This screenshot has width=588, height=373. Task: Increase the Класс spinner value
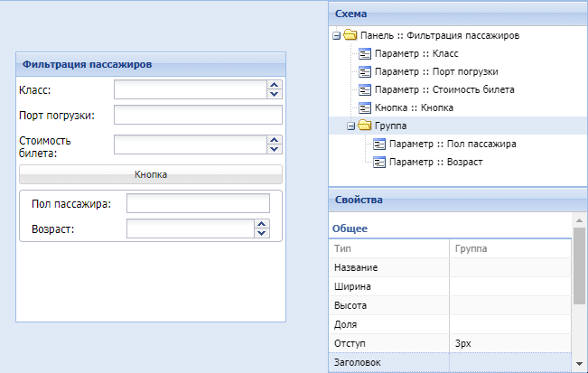(275, 85)
